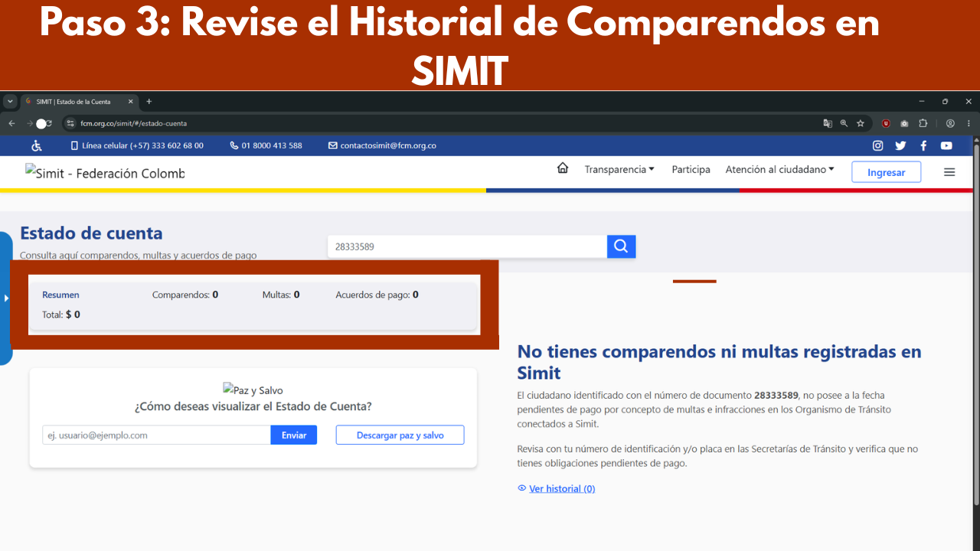This screenshot has height=551, width=980.
Task: Expand the Transparencia dropdown menu
Action: click(x=619, y=169)
